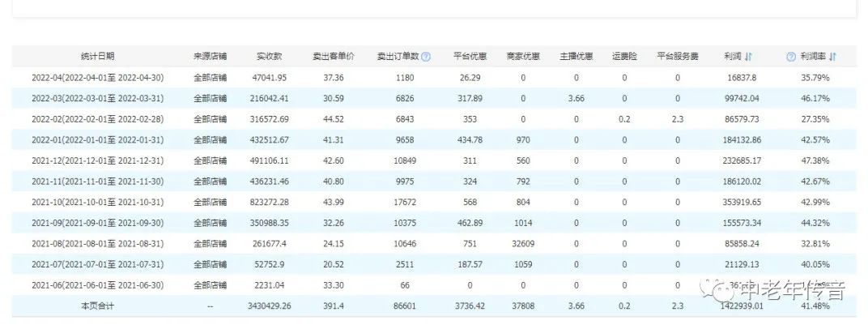Select the 平台服务费 column header

[x=678, y=57]
